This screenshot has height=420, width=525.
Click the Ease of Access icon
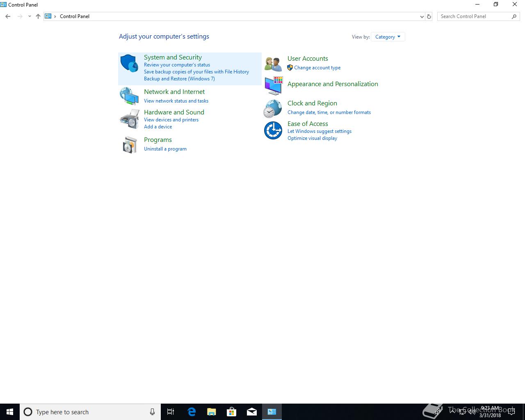tap(273, 130)
